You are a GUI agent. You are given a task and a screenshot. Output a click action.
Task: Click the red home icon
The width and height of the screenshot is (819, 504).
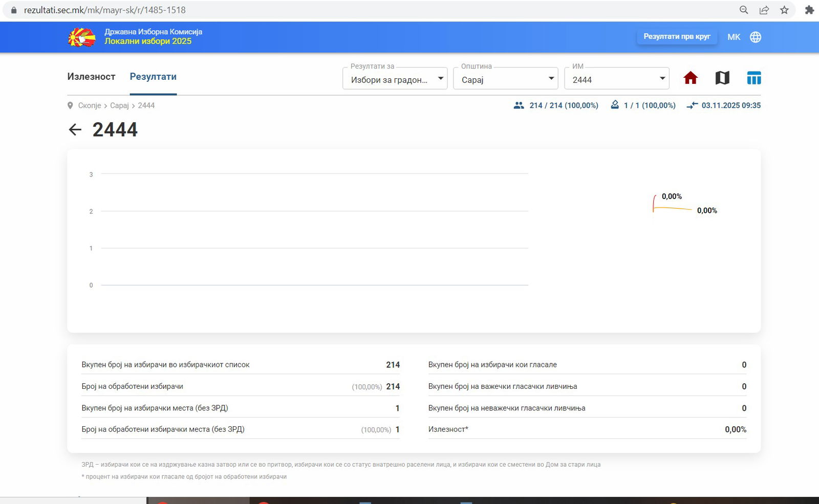pos(691,78)
